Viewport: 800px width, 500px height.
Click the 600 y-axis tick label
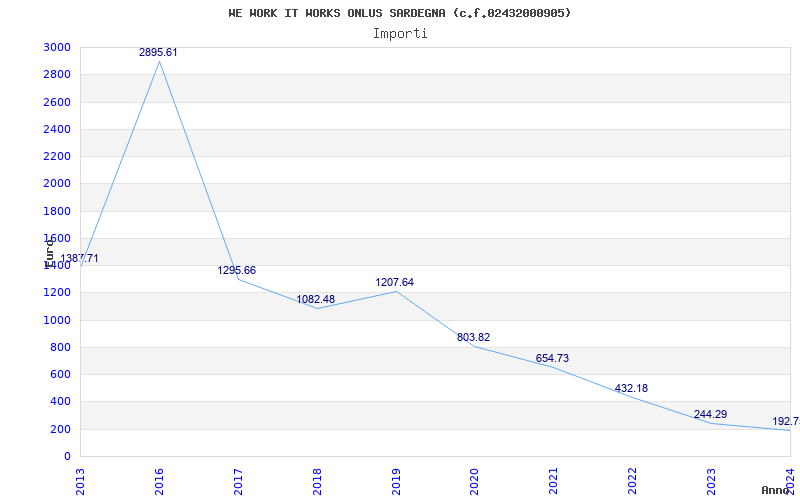pyautogui.click(x=60, y=374)
